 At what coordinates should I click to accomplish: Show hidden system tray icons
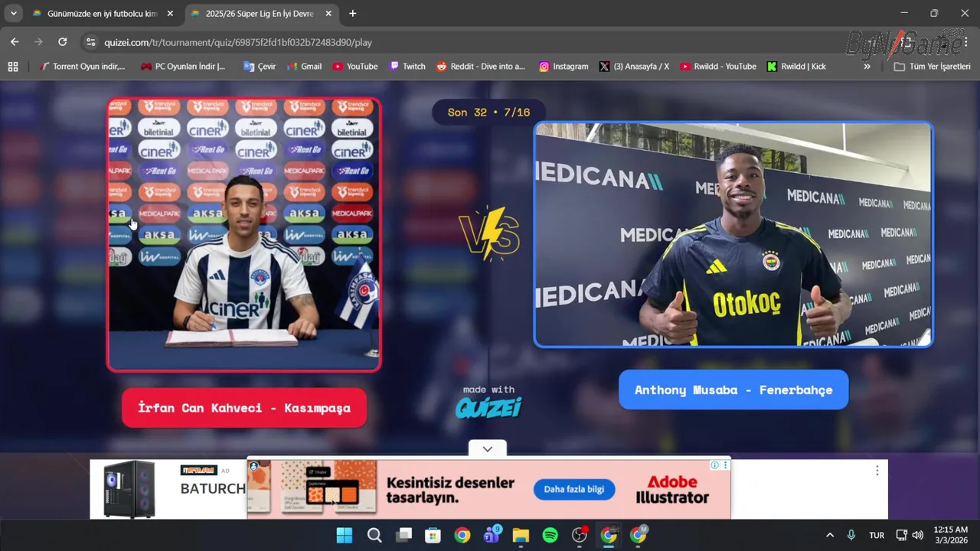(x=829, y=535)
